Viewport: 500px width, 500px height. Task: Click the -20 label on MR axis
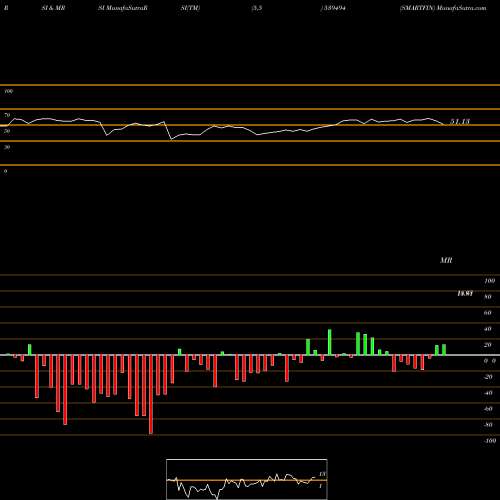coord(488,377)
